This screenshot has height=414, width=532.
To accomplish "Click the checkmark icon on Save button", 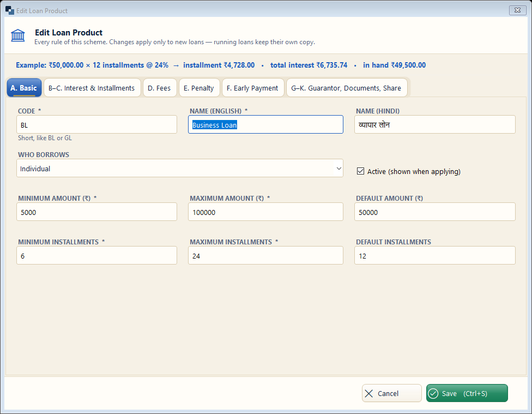I will pyautogui.click(x=433, y=393).
